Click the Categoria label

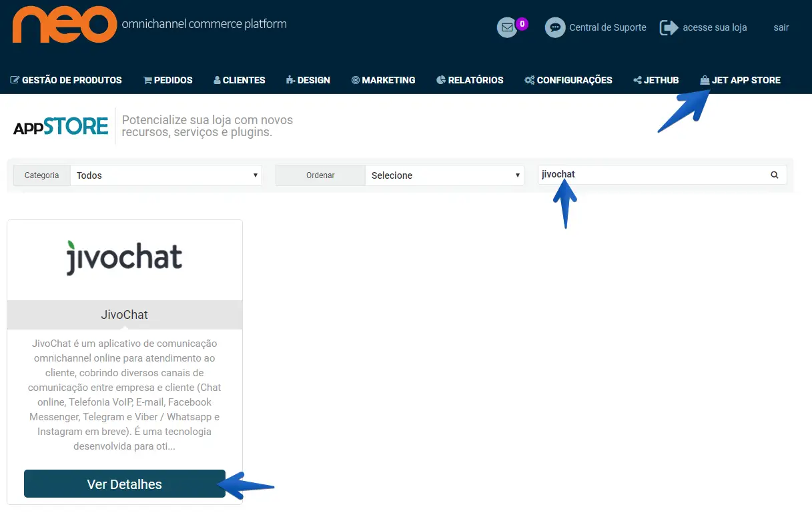pyautogui.click(x=41, y=175)
